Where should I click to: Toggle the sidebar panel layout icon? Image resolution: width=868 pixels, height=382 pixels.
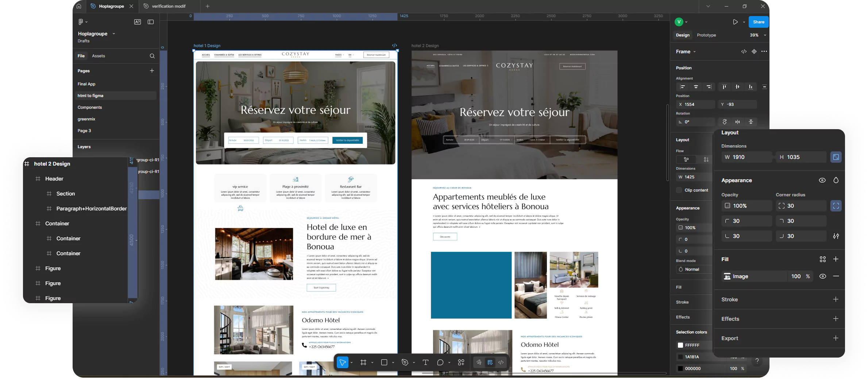tap(151, 22)
